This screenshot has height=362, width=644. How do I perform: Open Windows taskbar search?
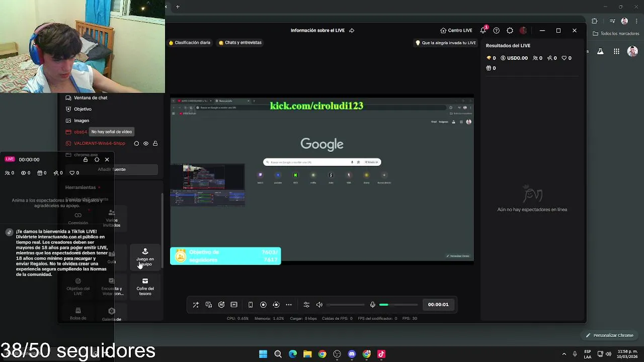click(278, 354)
